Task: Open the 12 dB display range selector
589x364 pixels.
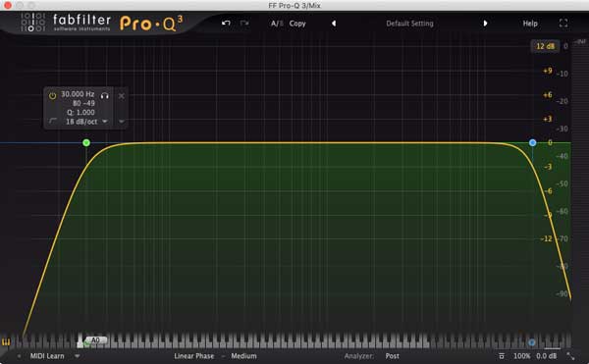Action: [545, 46]
